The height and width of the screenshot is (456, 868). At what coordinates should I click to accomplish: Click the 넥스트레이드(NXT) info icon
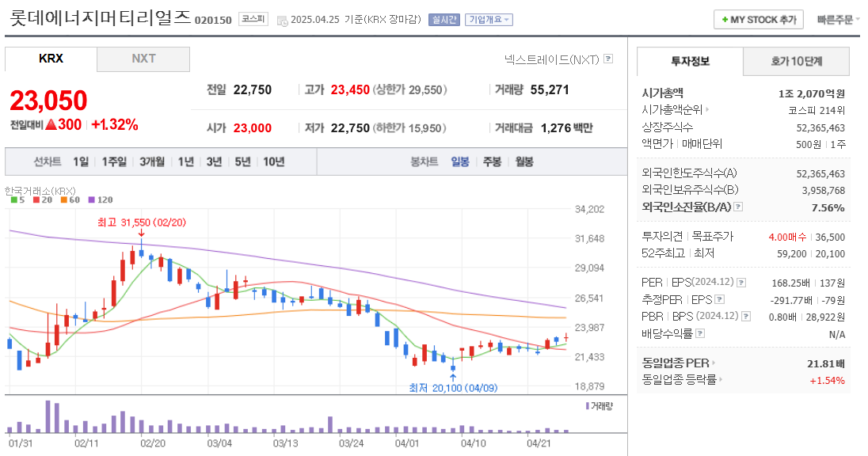(607, 58)
